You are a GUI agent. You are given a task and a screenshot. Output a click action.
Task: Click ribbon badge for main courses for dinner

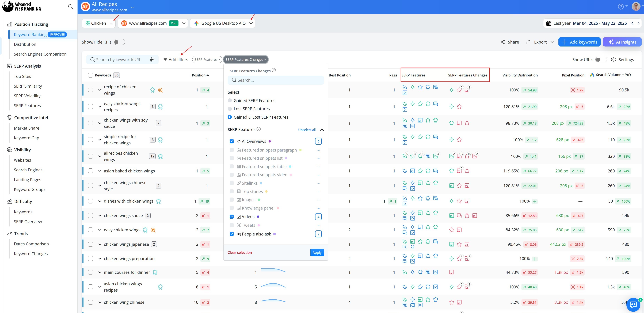click(x=155, y=272)
